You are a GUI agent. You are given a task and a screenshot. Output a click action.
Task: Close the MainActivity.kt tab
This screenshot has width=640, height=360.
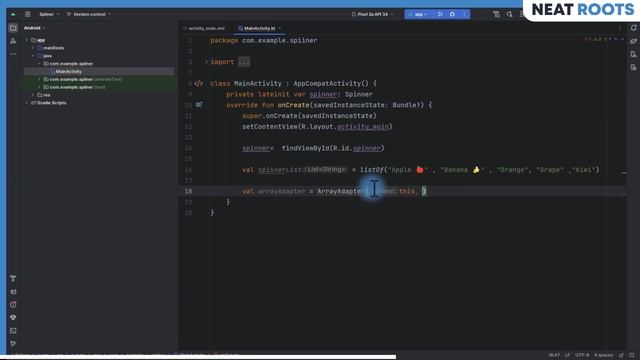280,28
